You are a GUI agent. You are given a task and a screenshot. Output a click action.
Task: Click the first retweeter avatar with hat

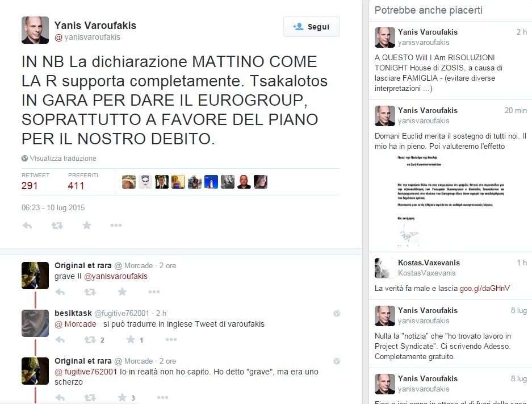129,182
